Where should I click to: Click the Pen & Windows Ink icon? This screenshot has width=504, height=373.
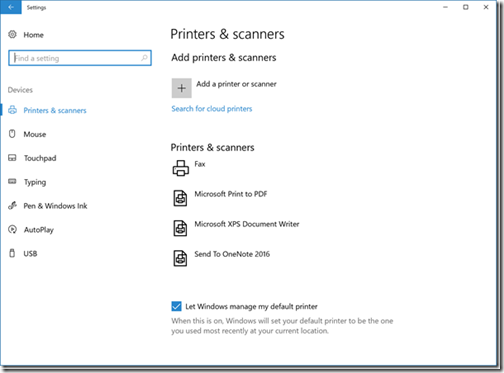point(12,205)
